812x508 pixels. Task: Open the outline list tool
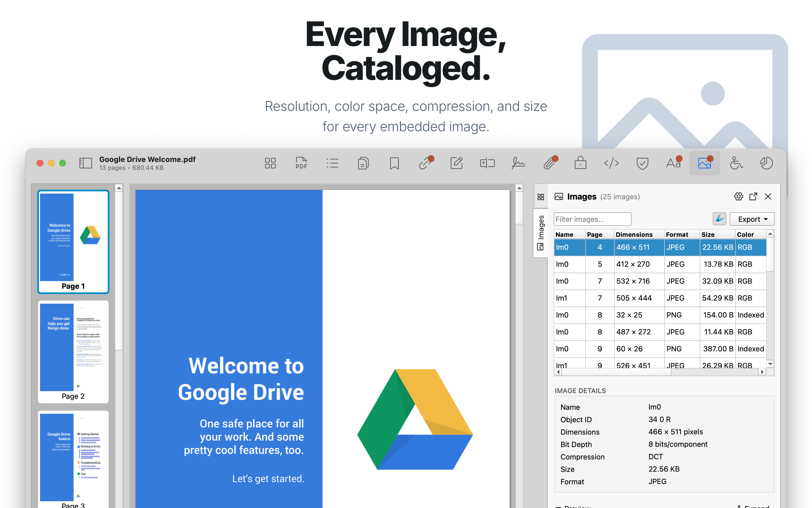(332, 163)
